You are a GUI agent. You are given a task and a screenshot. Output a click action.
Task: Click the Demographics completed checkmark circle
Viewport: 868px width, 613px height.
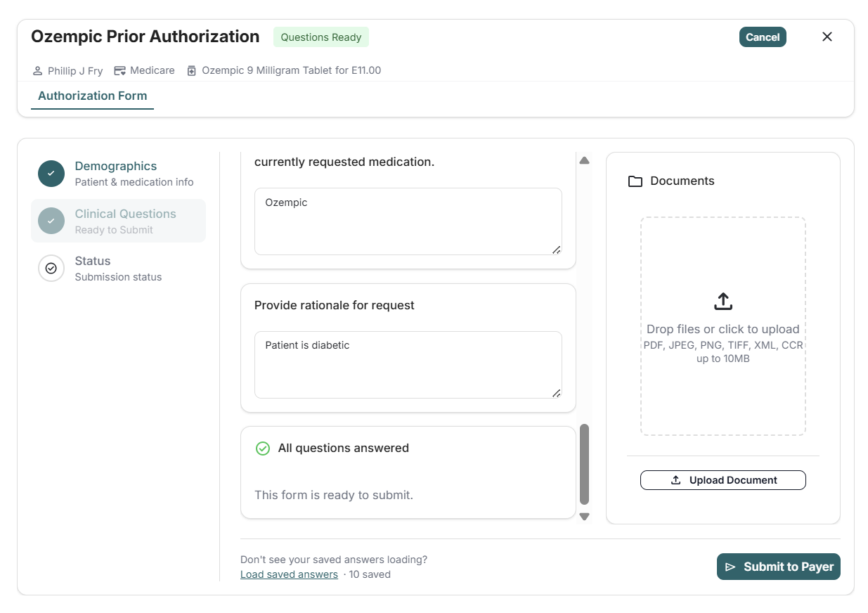point(51,174)
